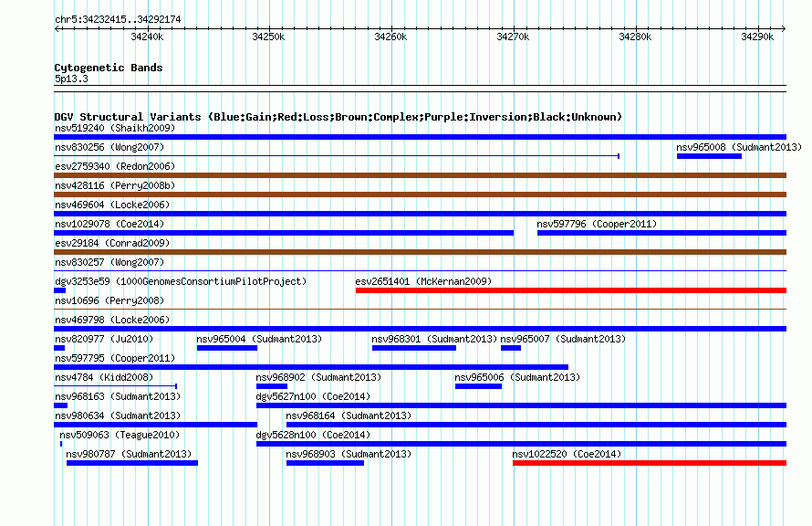Open nsv968902 (Sudmant2013) variant

pos(318,377)
